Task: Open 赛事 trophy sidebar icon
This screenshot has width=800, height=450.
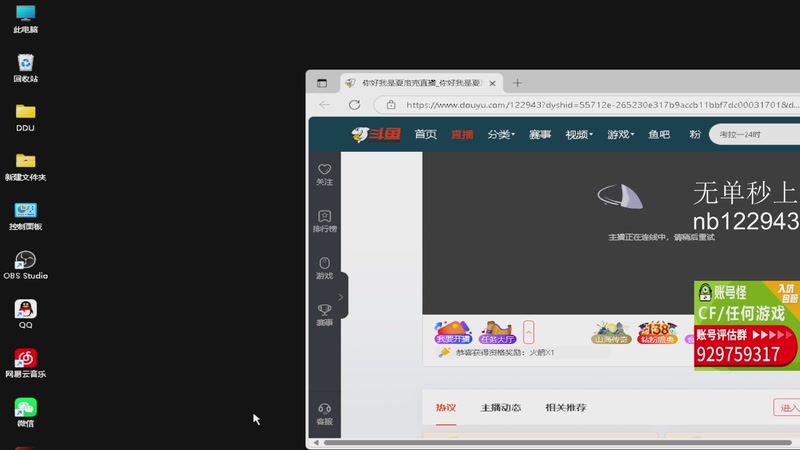Action: pyautogui.click(x=324, y=315)
